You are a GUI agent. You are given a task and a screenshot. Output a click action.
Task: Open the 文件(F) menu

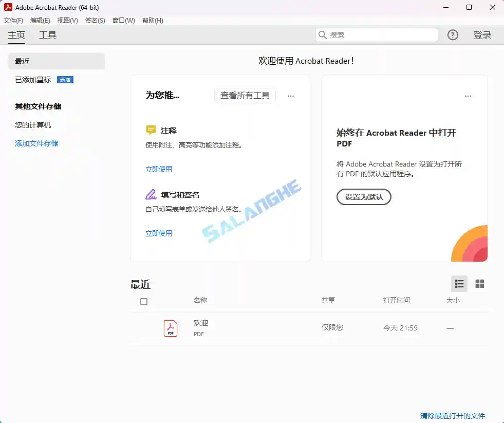tap(13, 21)
